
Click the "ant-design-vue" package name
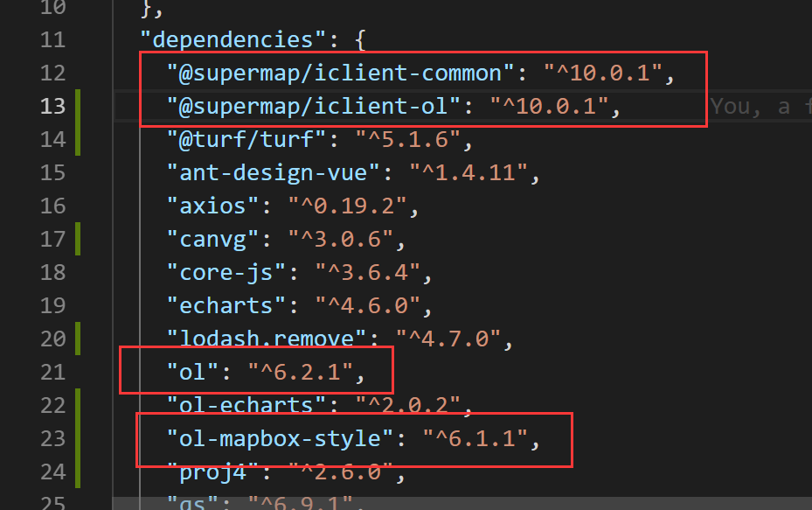pyautogui.click(x=274, y=172)
